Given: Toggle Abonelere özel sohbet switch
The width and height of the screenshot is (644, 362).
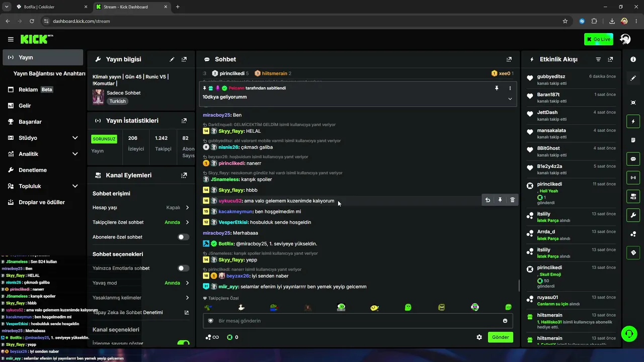Looking at the screenshot, I should [184, 237].
